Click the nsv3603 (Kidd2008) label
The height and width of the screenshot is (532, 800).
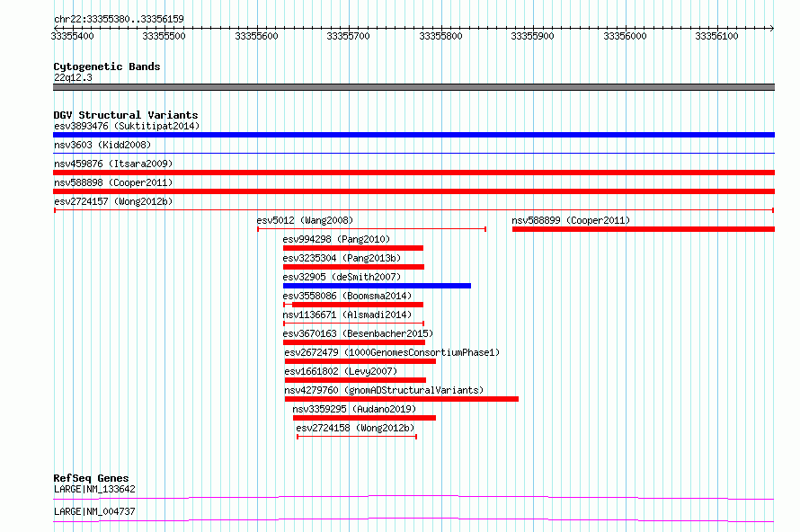click(102, 145)
